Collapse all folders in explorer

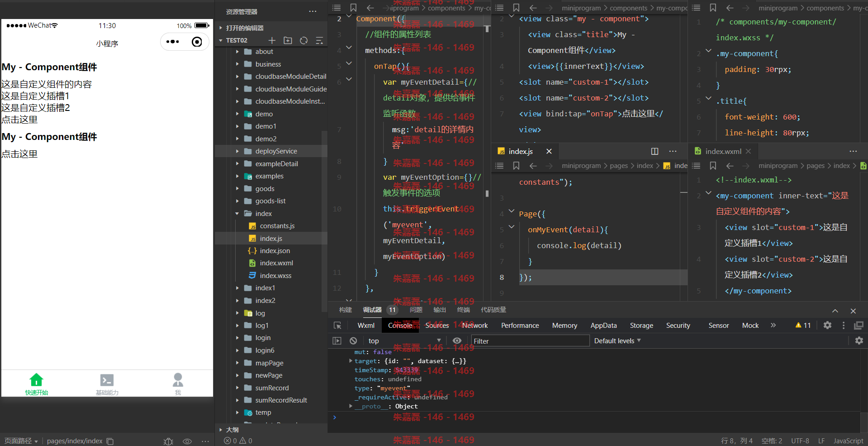(319, 40)
